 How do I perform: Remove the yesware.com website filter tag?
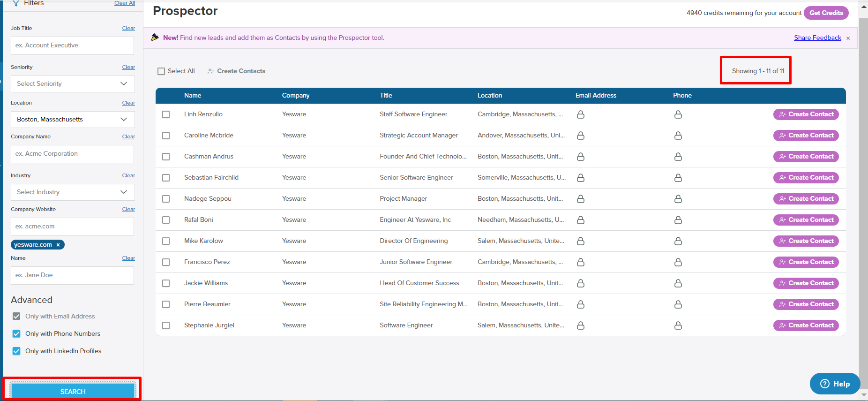pyautogui.click(x=58, y=245)
